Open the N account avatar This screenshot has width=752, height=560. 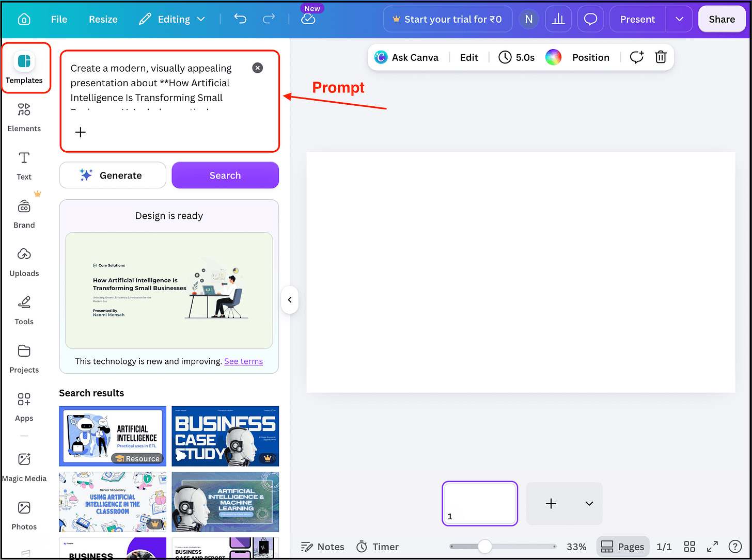click(x=528, y=19)
